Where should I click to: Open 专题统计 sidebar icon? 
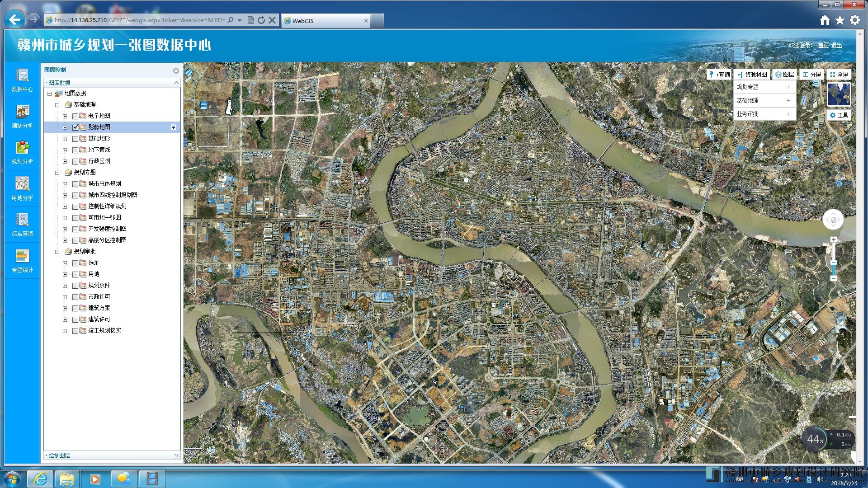tap(22, 261)
